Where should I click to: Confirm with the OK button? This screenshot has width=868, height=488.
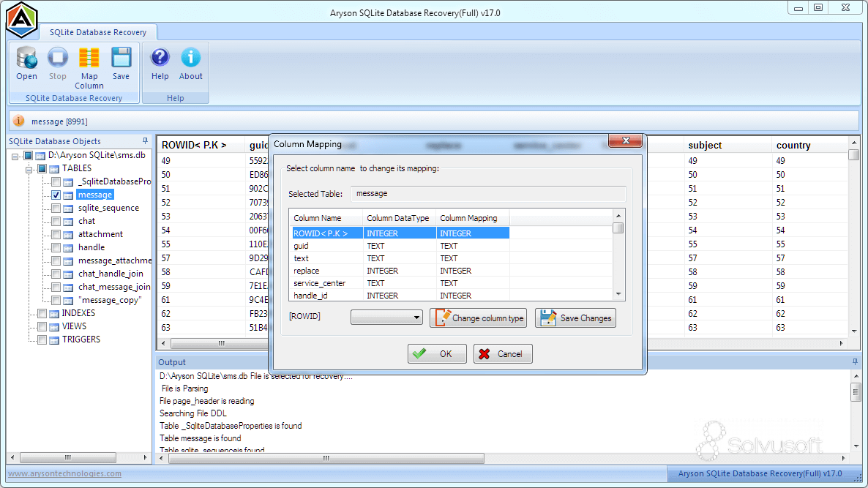pos(438,354)
